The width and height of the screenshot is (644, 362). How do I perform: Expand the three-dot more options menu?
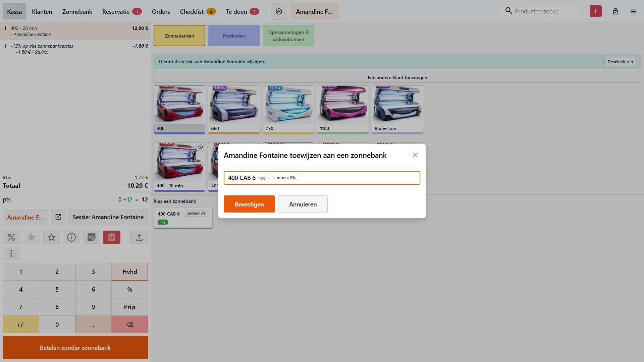click(11, 253)
